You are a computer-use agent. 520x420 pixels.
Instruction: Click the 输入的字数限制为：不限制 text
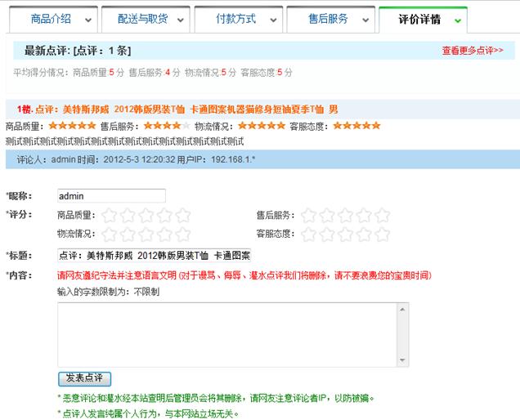coord(108,292)
